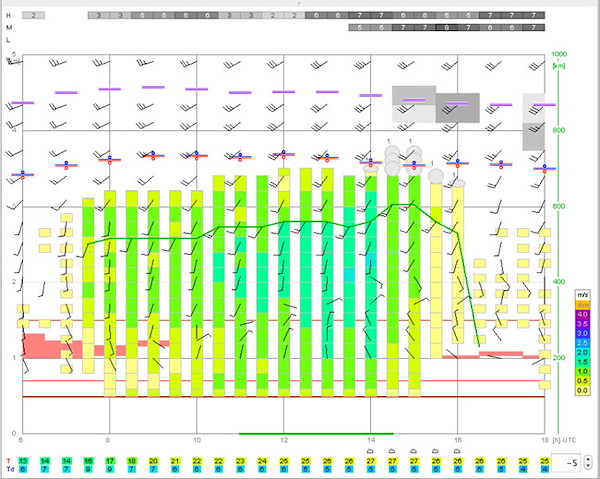The width and height of the screenshot is (600, 479).
Task: Click the dark grey cloud block at 16 UTC
Action: click(458, 108)
